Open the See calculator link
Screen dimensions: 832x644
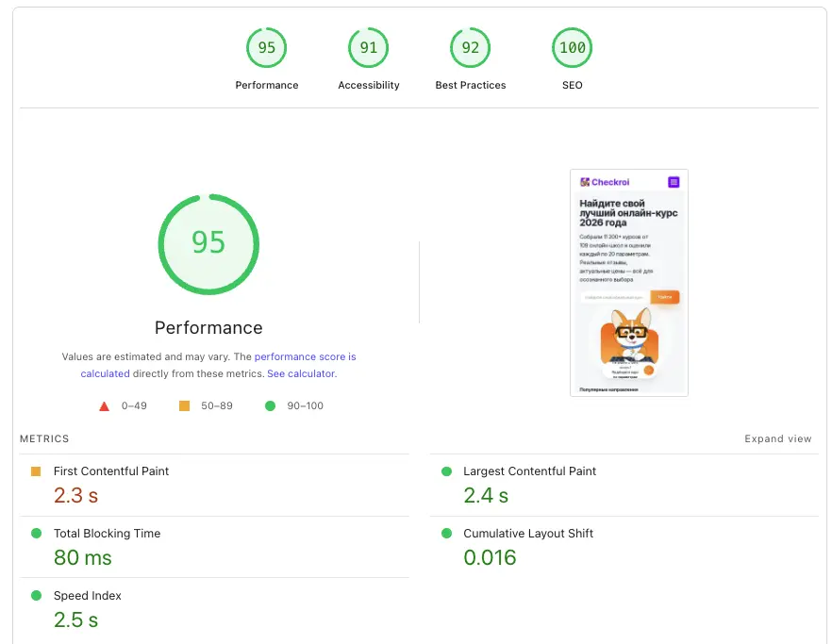tap(302, 373)
